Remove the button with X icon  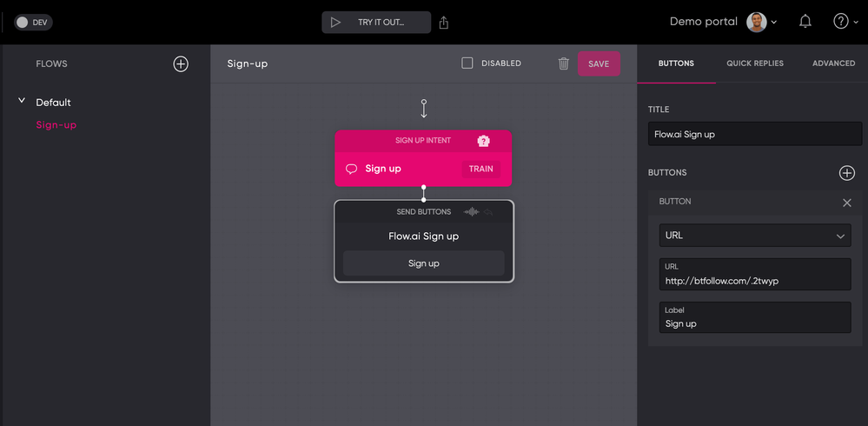point(847,203)
